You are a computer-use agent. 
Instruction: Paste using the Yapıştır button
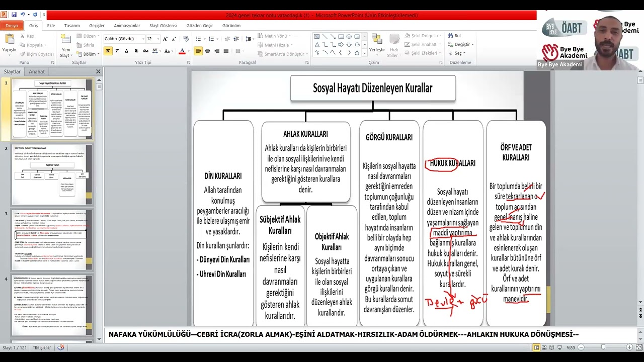coord(9,44)
